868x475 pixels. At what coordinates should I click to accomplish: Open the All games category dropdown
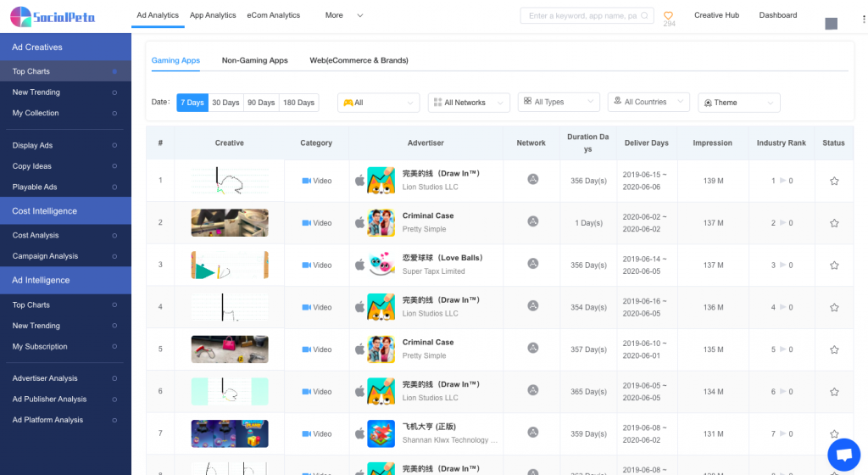tap(379, 103)
